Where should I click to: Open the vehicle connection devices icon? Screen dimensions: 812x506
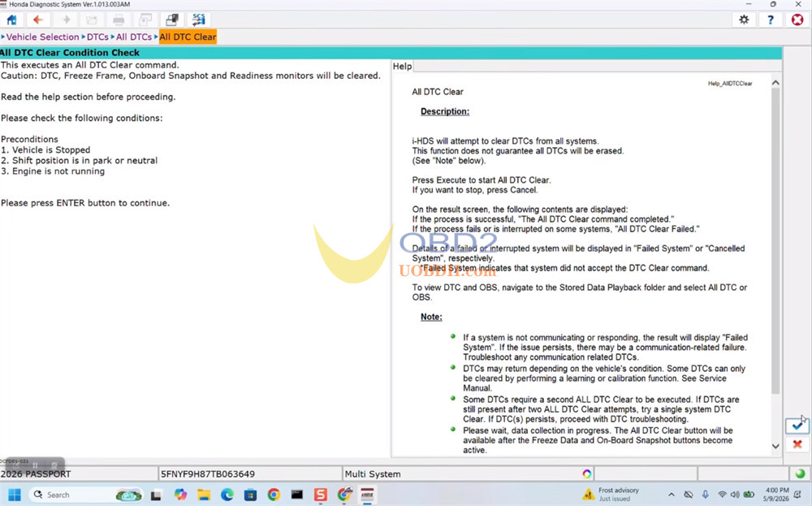click(172, 19)
